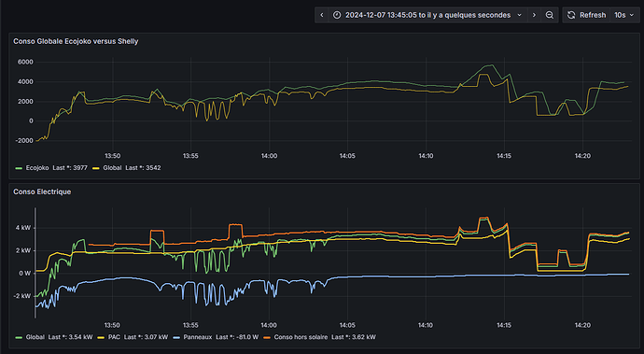644x354 pixels.
Task: Click 'Last *: 3542' value in legend
Action: (x=143, y=168)
